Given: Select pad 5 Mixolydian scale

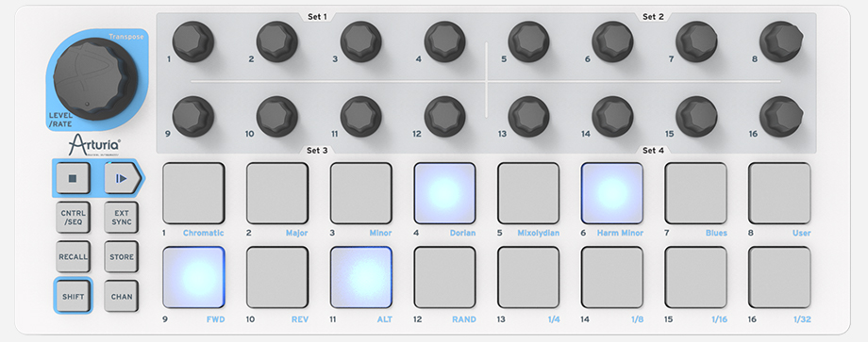Looking at the screenshot, I should [528, 193].
